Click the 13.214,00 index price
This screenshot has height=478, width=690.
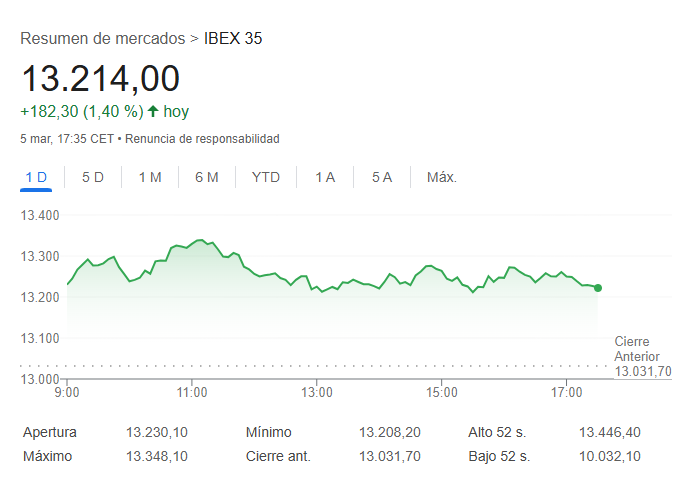(x=100, y=78)
